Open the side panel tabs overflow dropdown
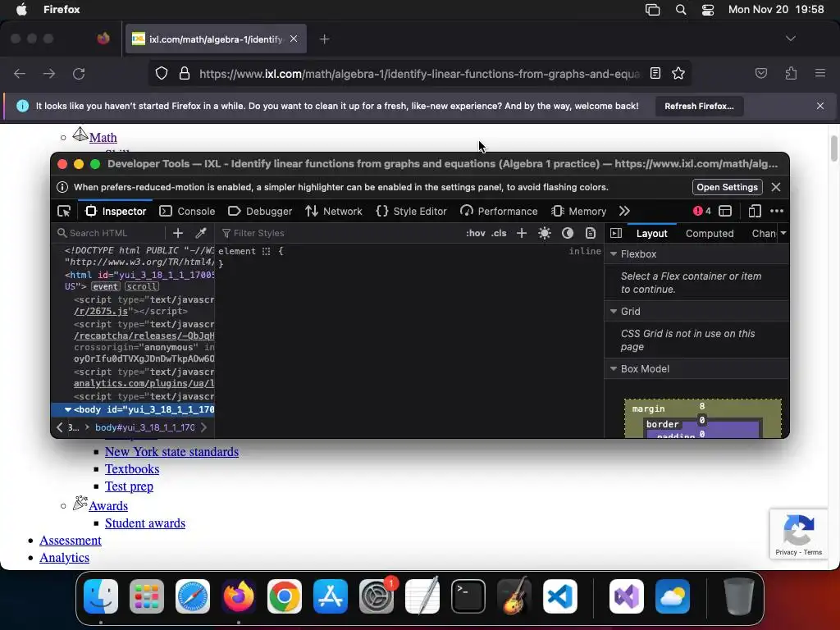The image size is (840, 630). [x=783, y=233]
